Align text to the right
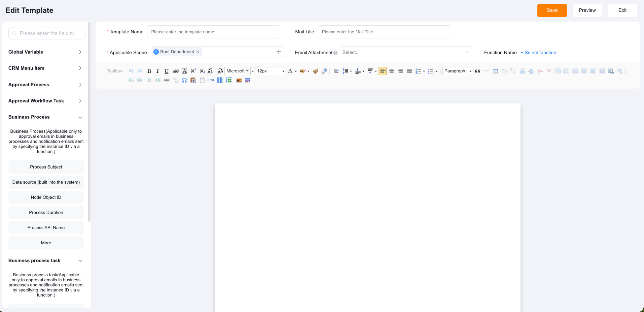Screen dimensions: 644x312 point(400,71)
